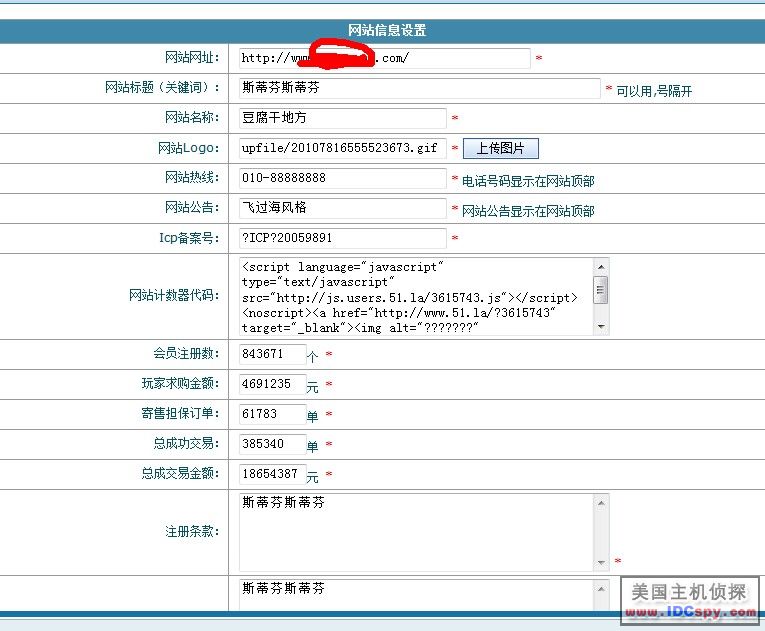Click inside the 注册条款 textarea

click(x=416, y=532)
